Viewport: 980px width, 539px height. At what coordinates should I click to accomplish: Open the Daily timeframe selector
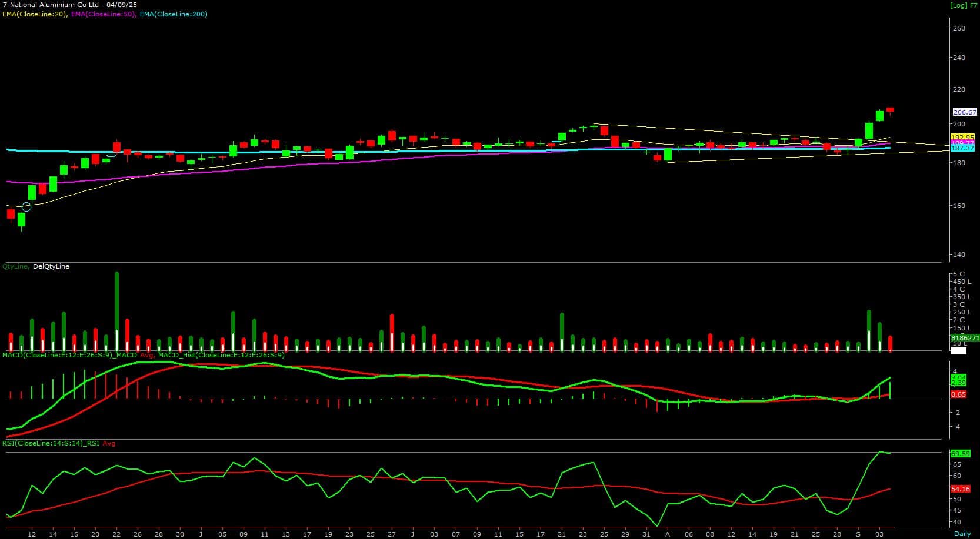tap(962, 534)
